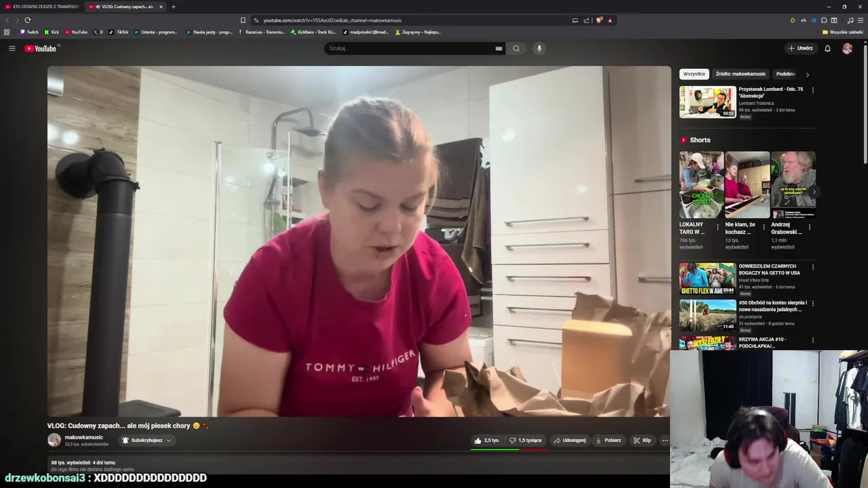This screenshot has height=488, width=868.
Task: Open Przystanek Lombard Odc. 75 thumbnail
Action: pos(708,102)
